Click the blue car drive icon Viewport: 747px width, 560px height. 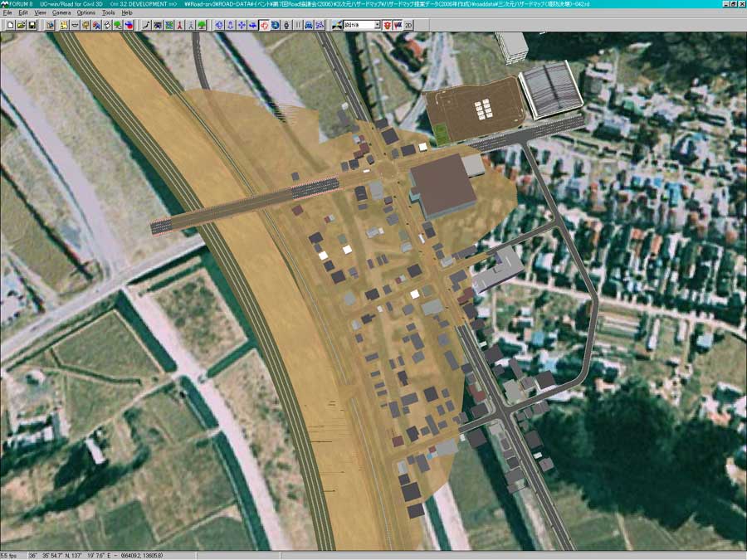(309, 25)
